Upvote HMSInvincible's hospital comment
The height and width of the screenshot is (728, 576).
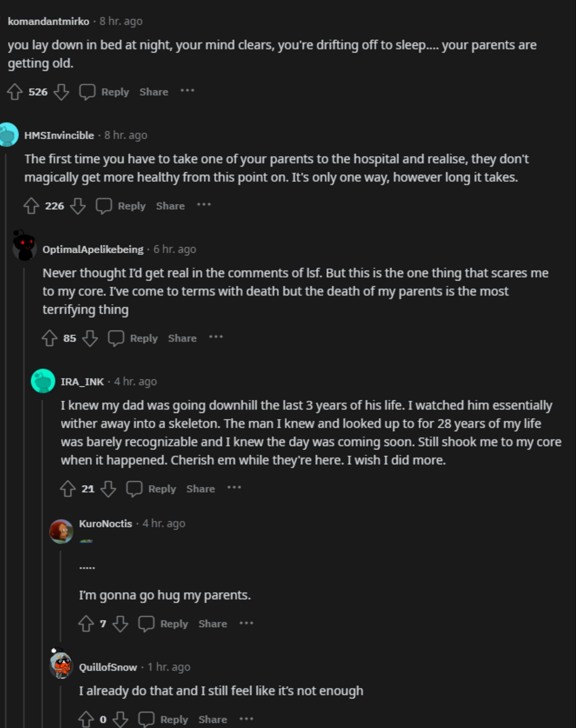[x=31, y=206]
